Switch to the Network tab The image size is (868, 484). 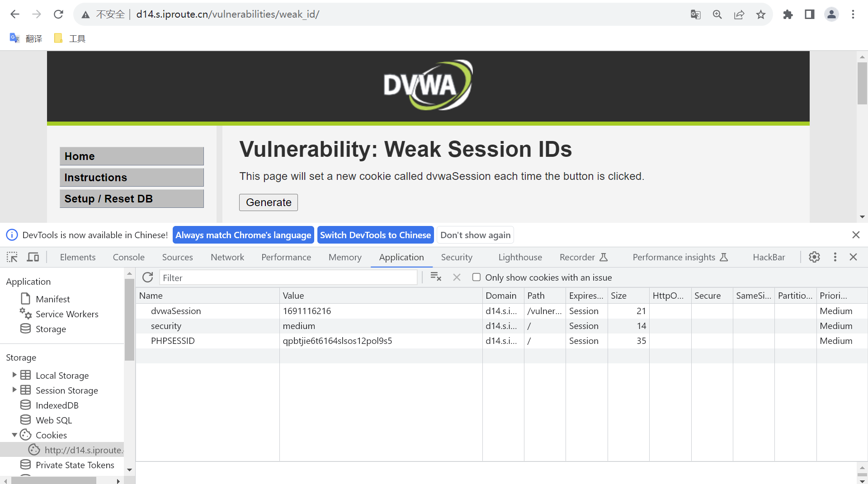[227, 257]
